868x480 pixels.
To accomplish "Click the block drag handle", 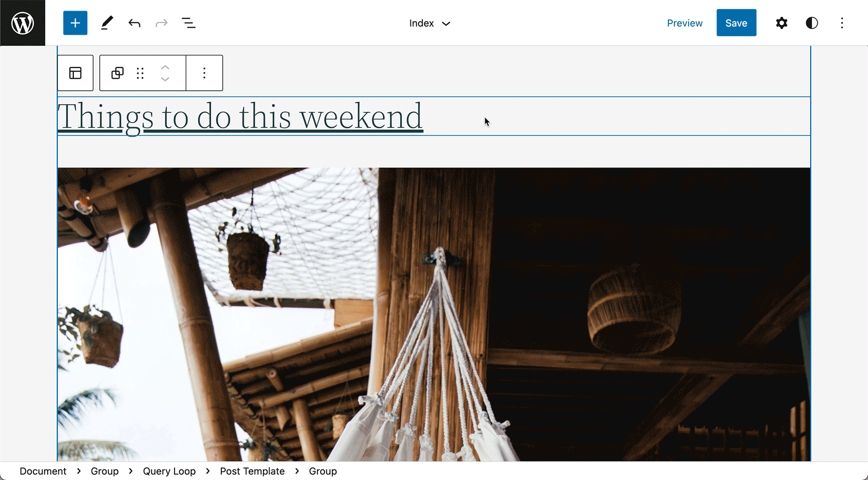I will pyautogui.click(x=140, y=73).
